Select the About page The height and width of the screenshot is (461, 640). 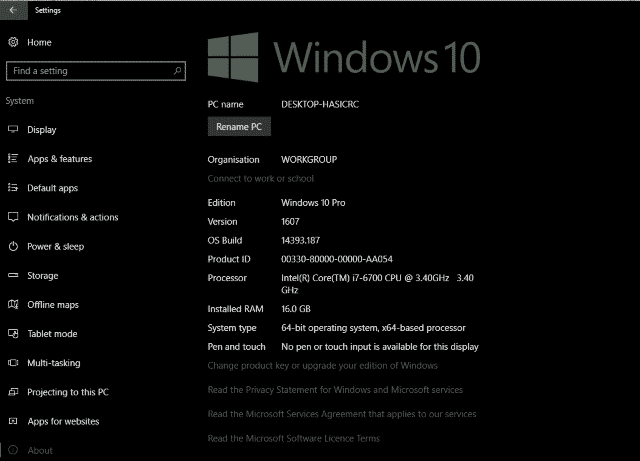pos(40,450)
